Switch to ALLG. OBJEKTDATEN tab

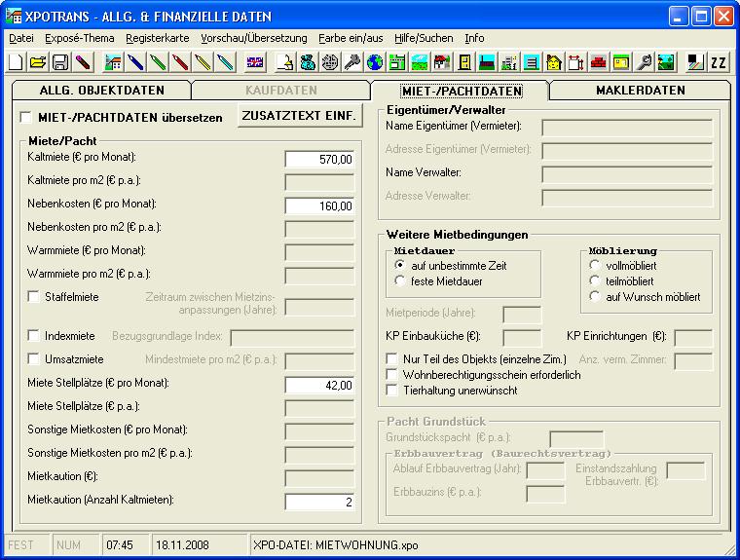100,91
